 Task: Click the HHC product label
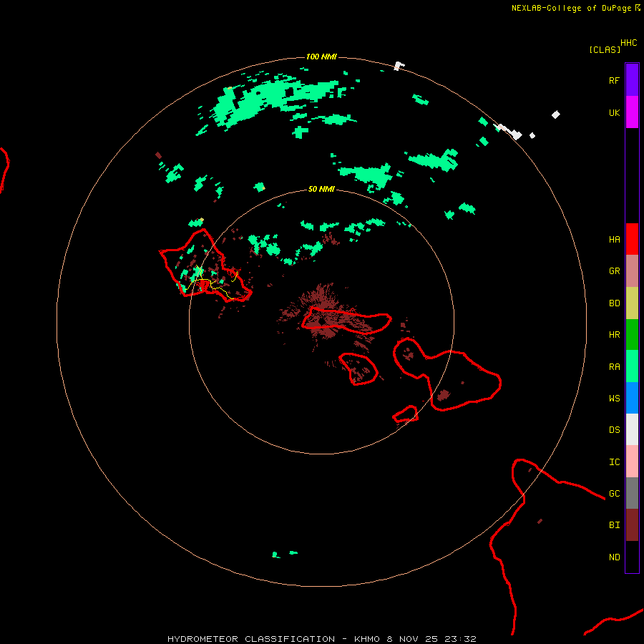[628, 43]
